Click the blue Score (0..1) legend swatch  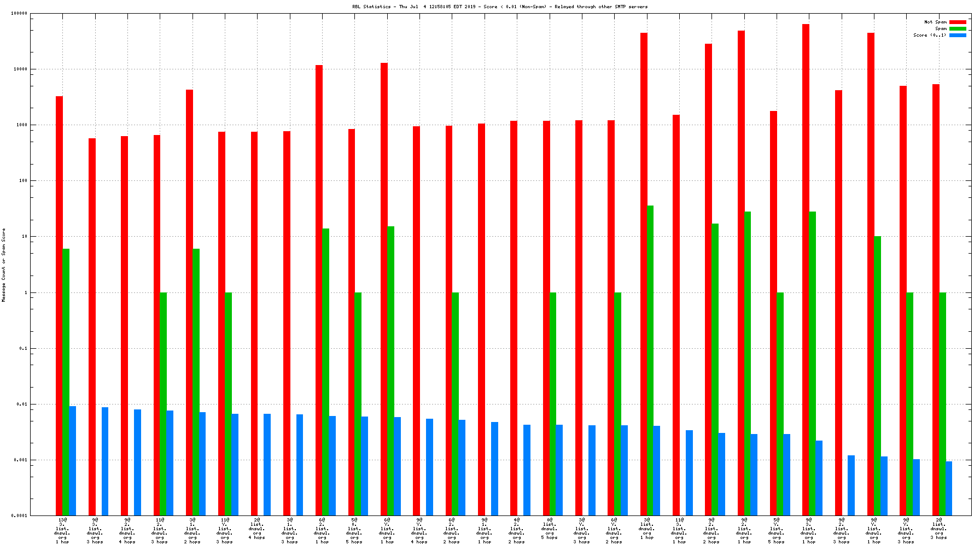[x=958, y=36]
